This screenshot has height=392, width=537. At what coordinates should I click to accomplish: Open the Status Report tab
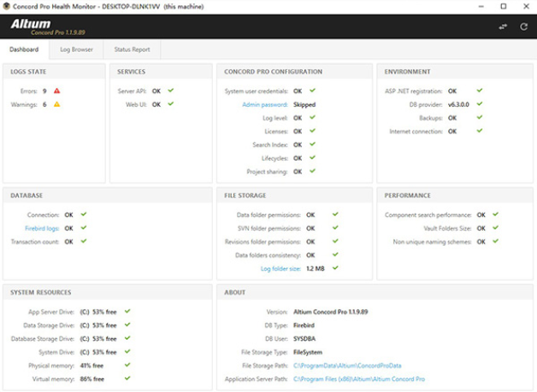pos(132,50)
